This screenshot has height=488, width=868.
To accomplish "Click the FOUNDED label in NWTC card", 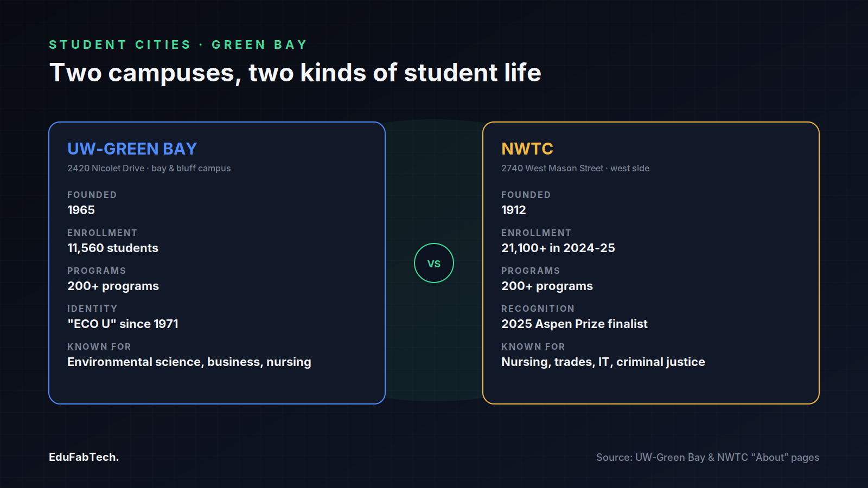I will (x=526, y=195).
